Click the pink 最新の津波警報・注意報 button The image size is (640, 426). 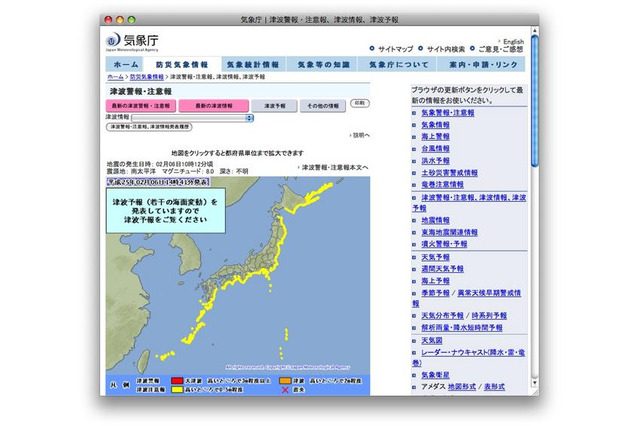(141, 106)
